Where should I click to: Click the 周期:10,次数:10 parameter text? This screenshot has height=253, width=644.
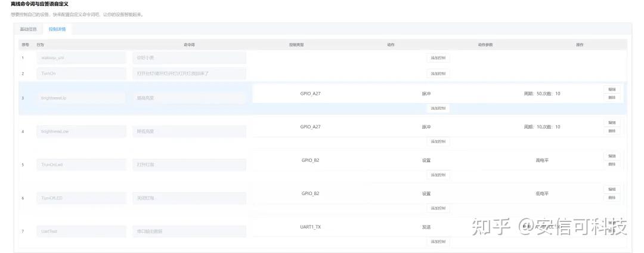pyautogui.click(x=541, y=127)
